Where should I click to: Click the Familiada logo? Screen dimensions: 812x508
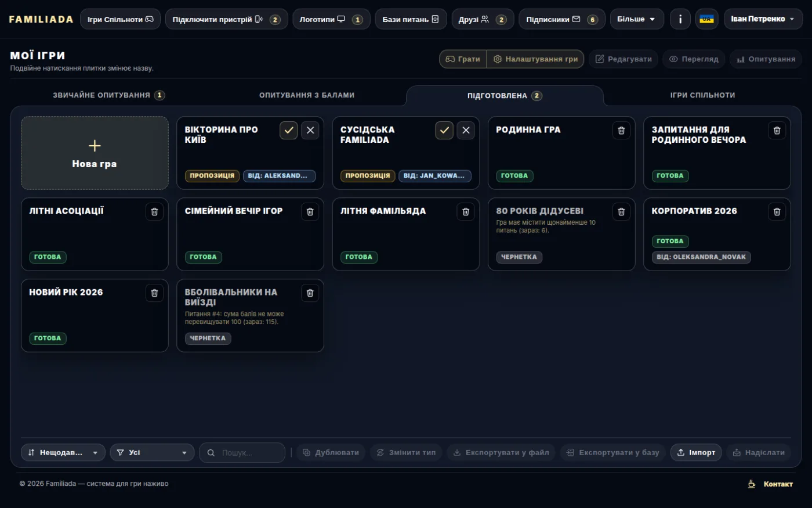coord(41,19)
